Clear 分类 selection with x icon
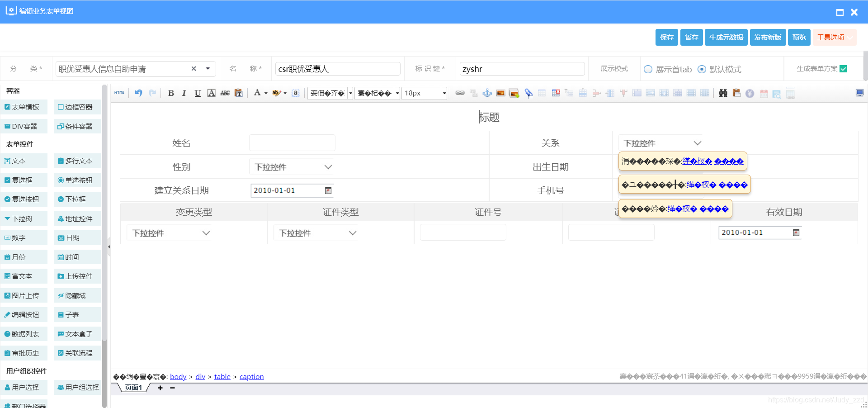 (193, 69)
